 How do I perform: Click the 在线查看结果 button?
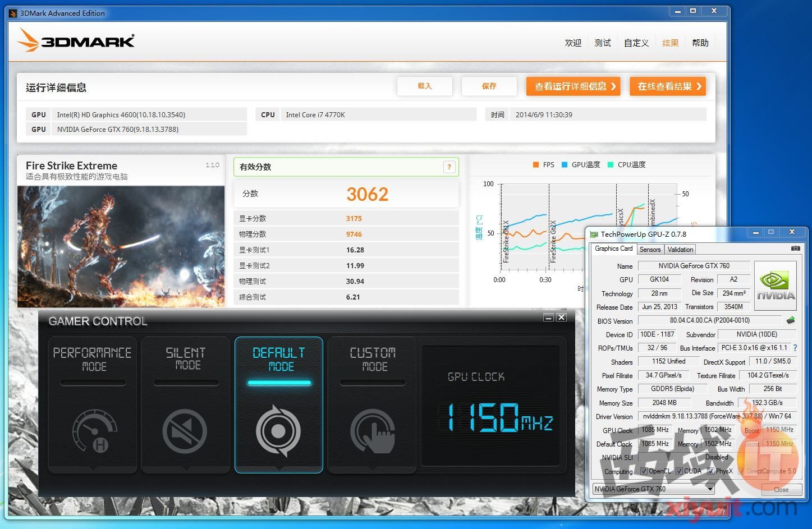(x=668, y=86)
